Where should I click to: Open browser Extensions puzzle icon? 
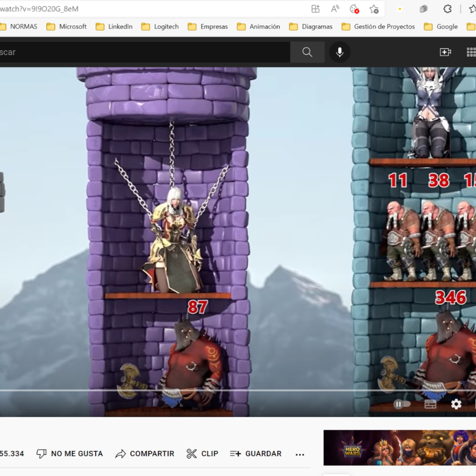447,9
